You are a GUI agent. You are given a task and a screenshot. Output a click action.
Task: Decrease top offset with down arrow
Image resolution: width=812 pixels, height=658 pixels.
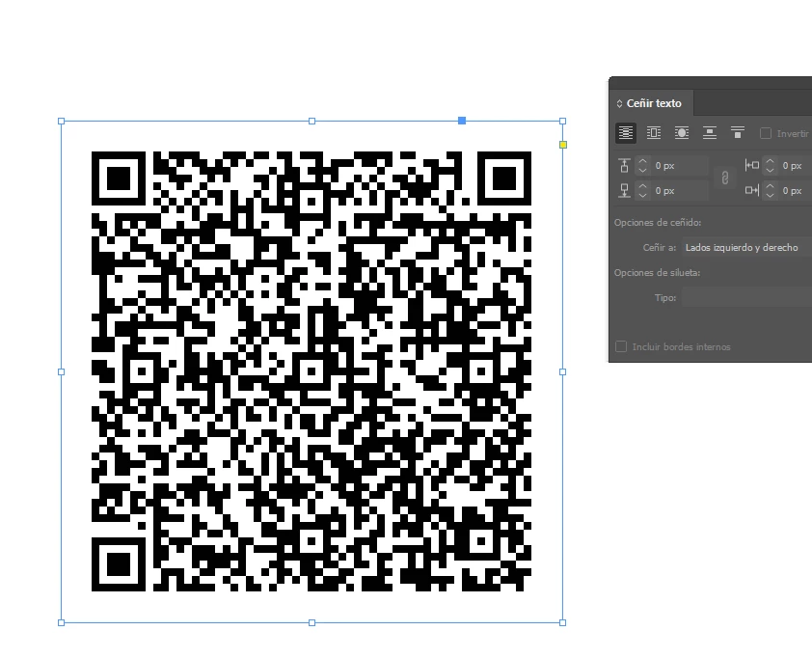click(x=642, y=170)
